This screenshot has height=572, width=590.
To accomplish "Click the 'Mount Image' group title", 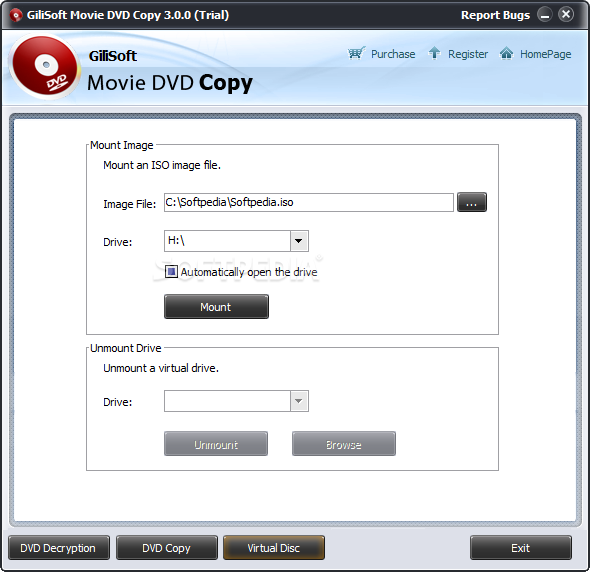I will point(122,145).
